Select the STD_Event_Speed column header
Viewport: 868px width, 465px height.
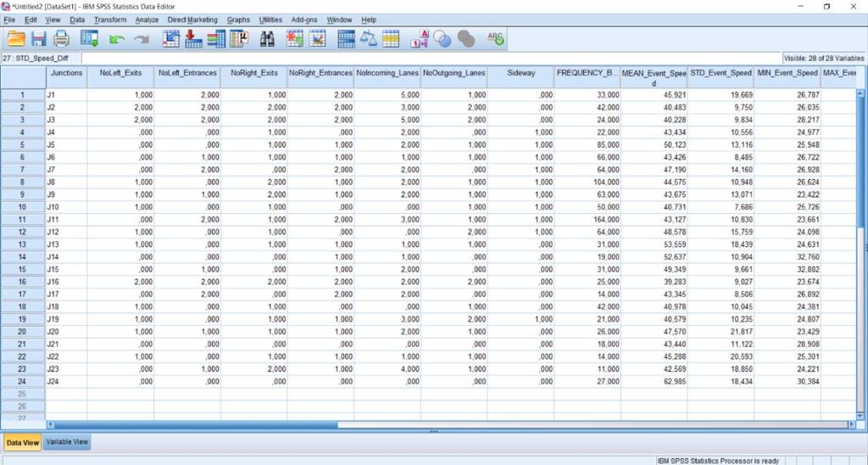(x=721, y=77)
